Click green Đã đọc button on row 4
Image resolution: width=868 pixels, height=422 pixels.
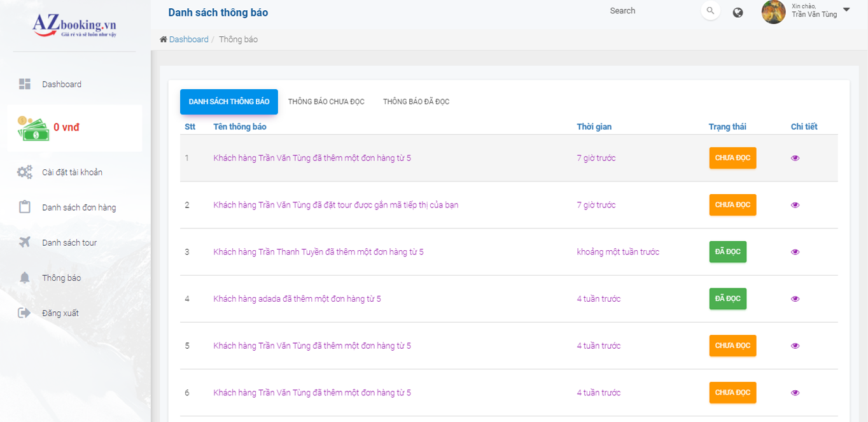(727, 299)
